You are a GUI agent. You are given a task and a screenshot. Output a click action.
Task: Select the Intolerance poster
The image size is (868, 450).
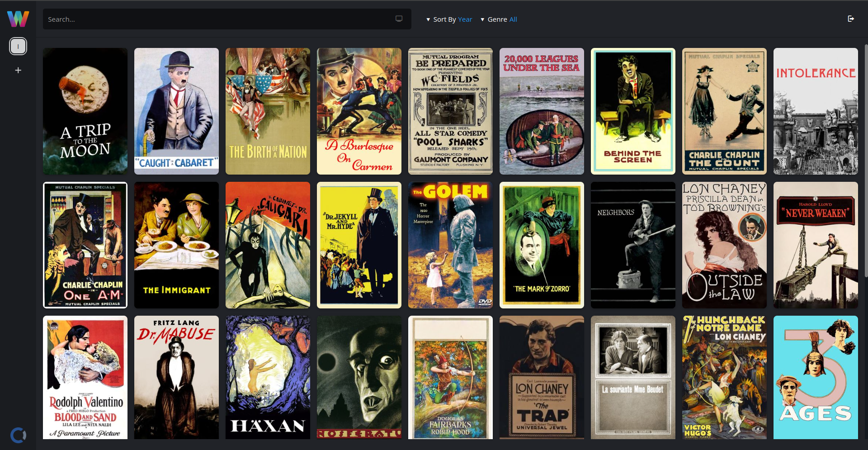[x=816, y=111]
